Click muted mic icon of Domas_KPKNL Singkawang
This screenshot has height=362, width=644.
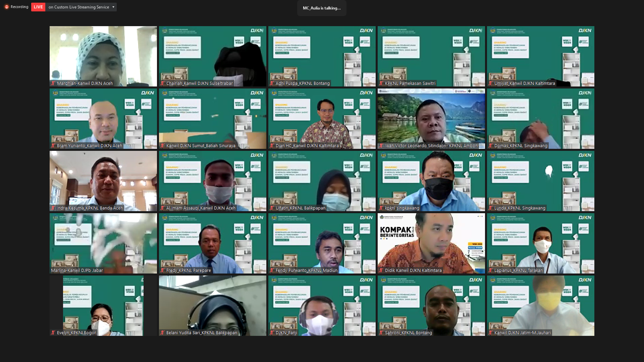click(x=490, y=146)
